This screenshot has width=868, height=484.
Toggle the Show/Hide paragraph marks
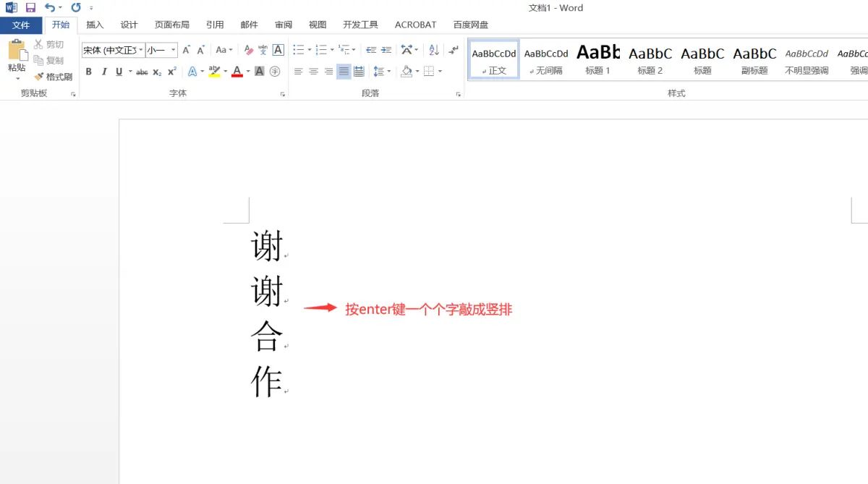click(454, 49)
